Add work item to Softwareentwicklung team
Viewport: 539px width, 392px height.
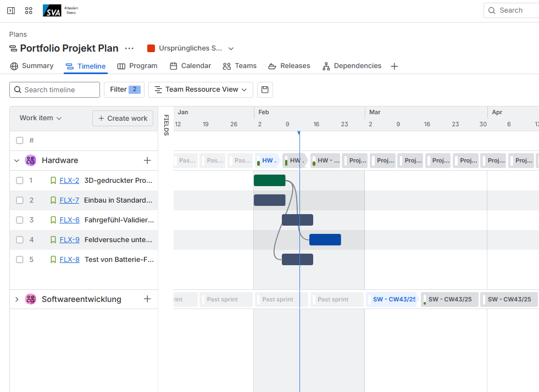point(147,299)
